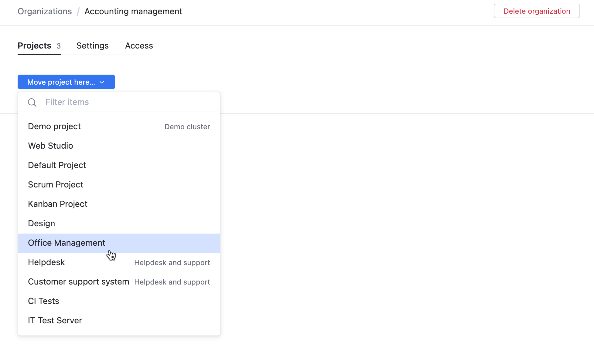Select Scrum Project
This screenshot has width=594, height=364.
56,184
